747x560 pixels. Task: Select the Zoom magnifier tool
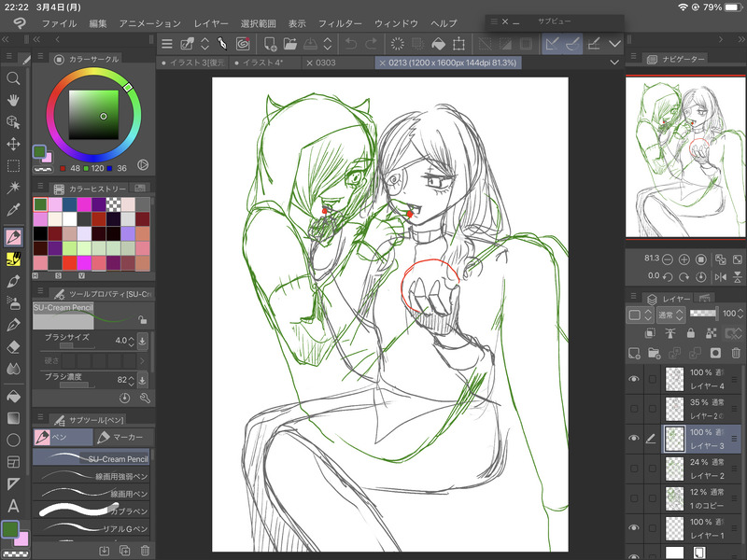(x=13, y=78)
